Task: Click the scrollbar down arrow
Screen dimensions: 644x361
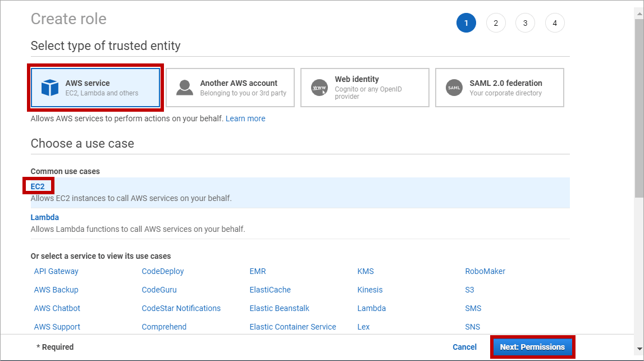Action: (640, 349)
